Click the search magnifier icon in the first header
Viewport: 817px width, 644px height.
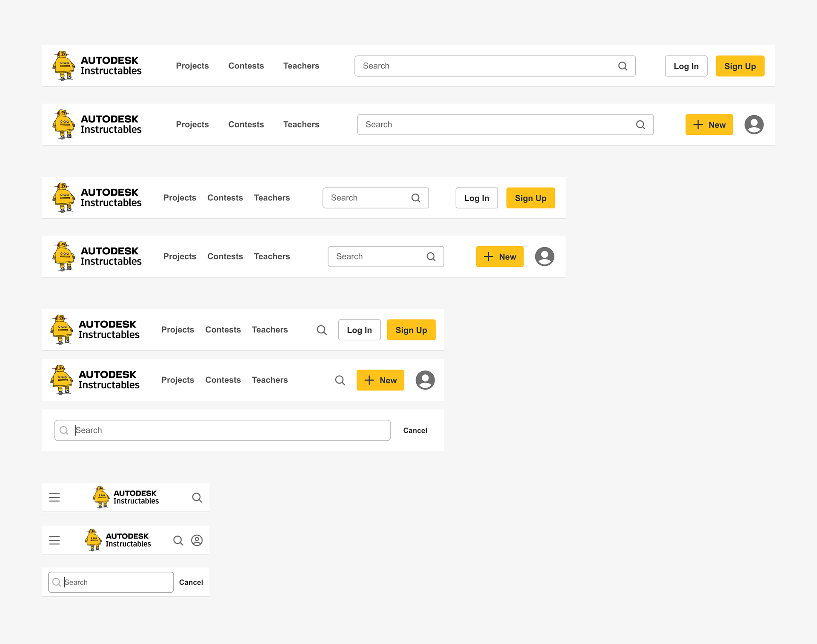coord(623,66)
